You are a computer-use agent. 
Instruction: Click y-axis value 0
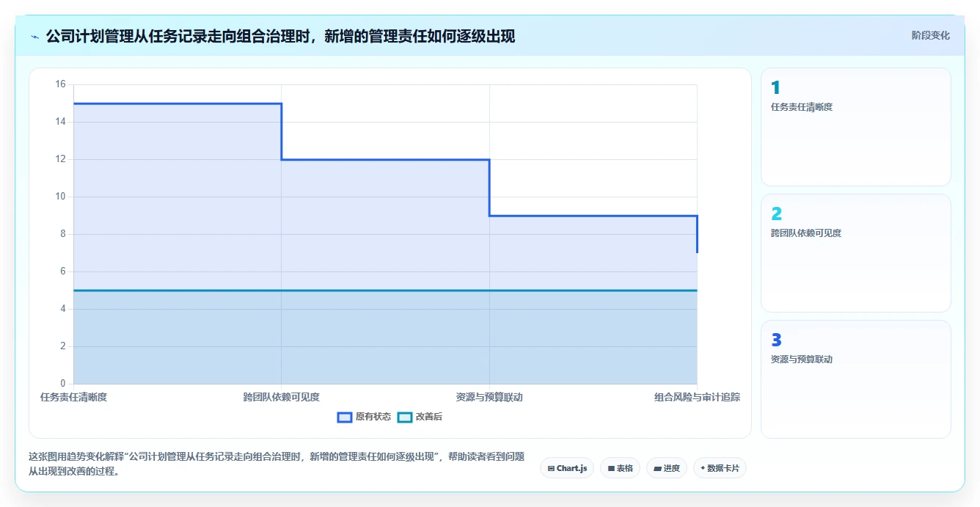pyautogui.click(x=62, y=384)
